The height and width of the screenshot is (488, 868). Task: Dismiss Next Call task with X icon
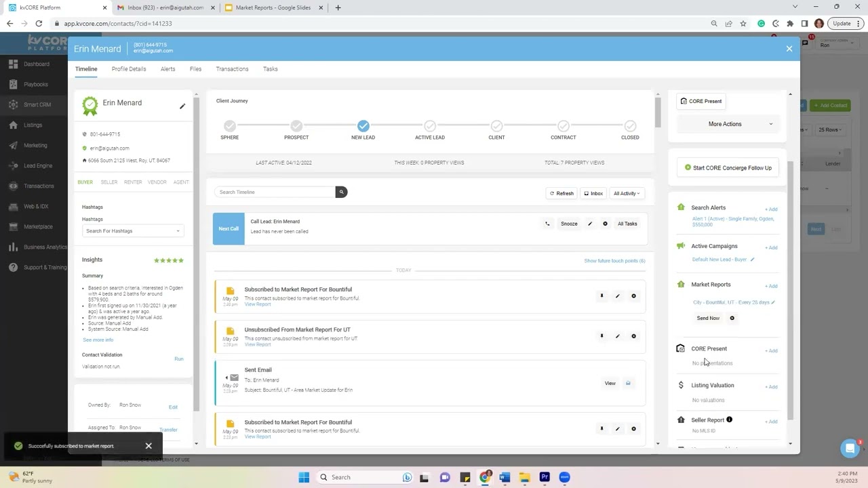605,224
